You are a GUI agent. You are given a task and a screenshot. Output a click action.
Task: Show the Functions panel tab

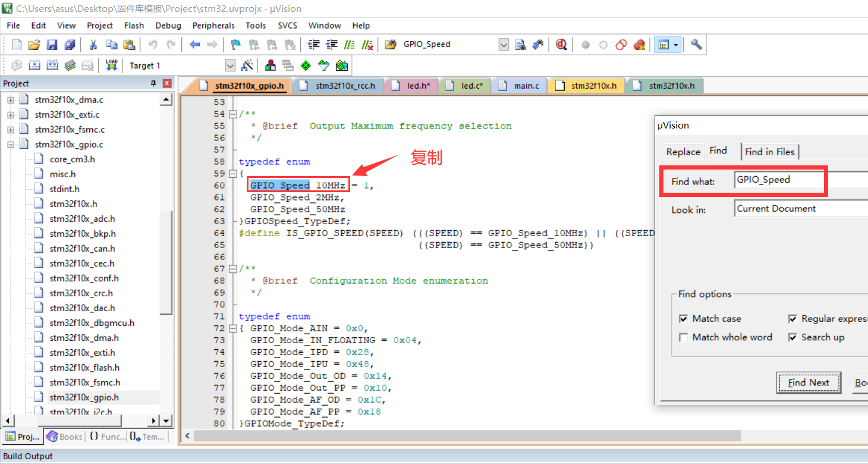click(x=107, y=437)
